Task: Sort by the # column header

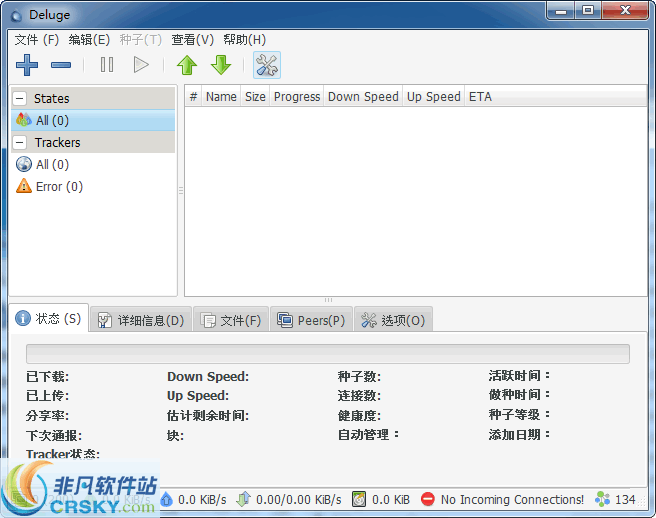Action: tap(193, 97)
